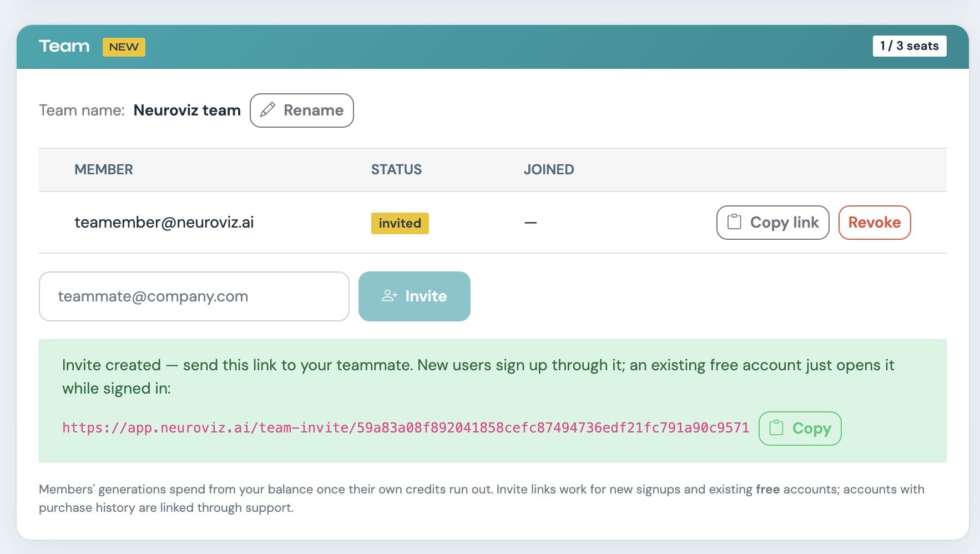Screen dimensions: 980x554
Task: Select the teamember@neuroviz.ai email text
Action: (x=164, y=223)
